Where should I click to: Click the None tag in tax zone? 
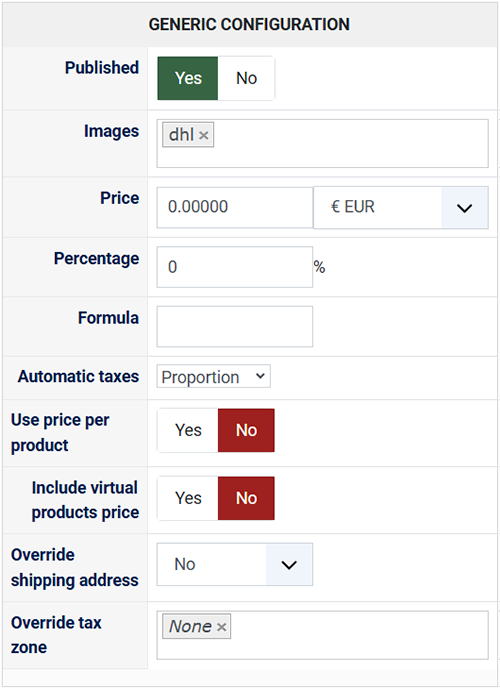tap(190, 627)
